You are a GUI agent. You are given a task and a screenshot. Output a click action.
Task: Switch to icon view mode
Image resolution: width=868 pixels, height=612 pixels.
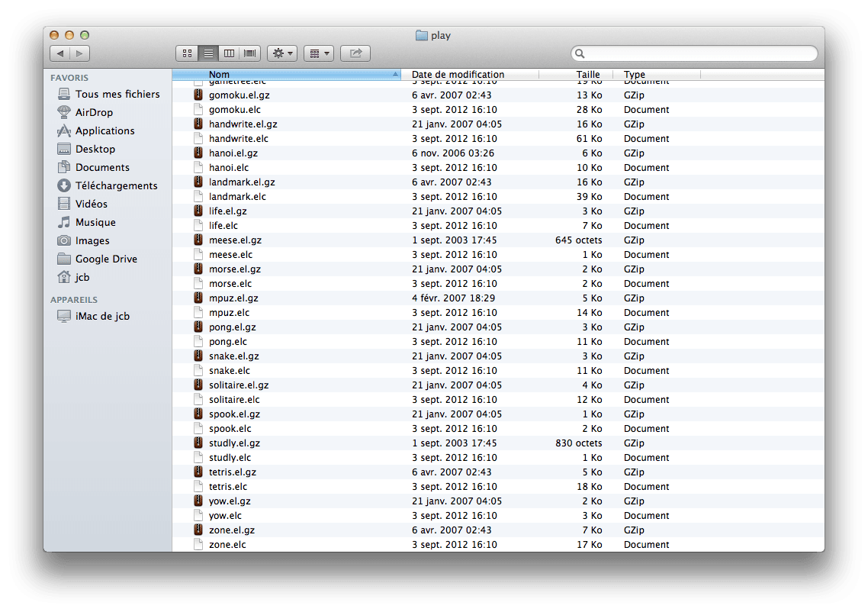[x=187, y=53]
